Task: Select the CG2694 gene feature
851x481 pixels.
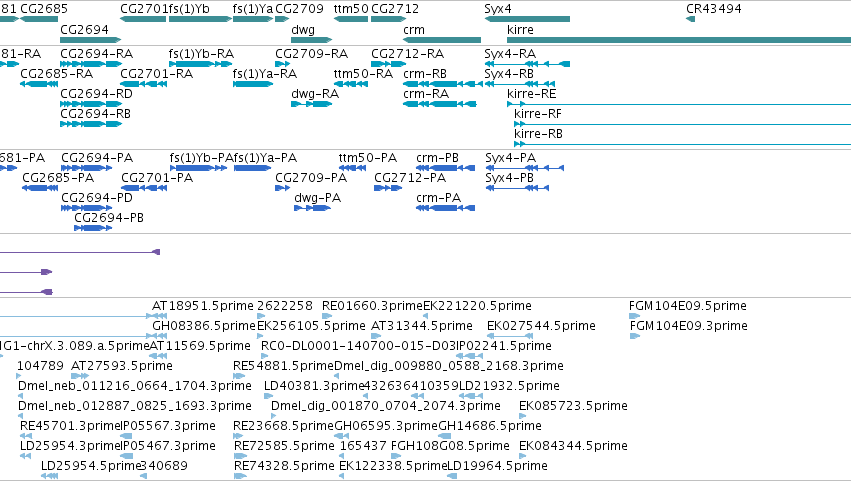Action: pos(91,40)
